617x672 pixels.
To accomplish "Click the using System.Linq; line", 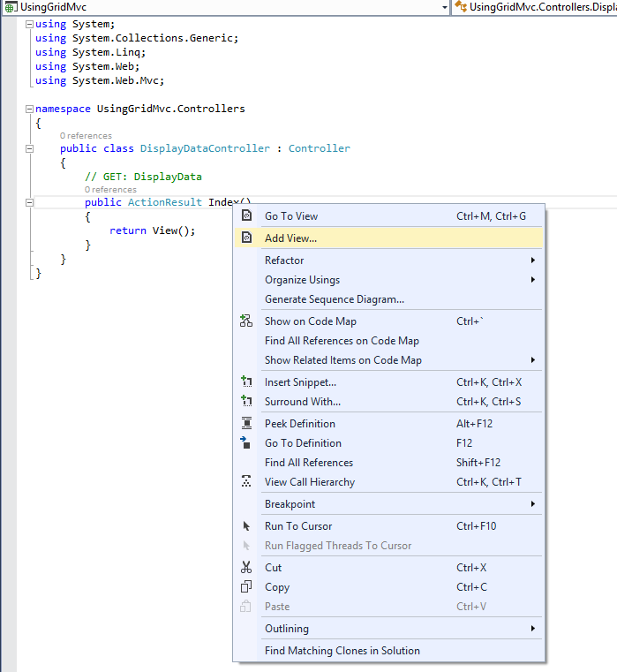I will coord(90,52).
